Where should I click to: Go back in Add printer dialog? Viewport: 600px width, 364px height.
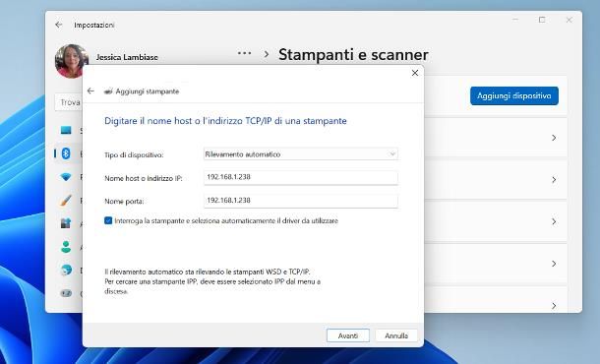coord(90,91)
